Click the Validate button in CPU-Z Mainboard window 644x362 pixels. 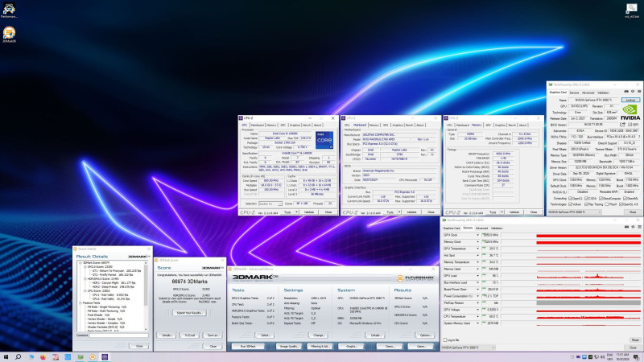click(411, 212)
